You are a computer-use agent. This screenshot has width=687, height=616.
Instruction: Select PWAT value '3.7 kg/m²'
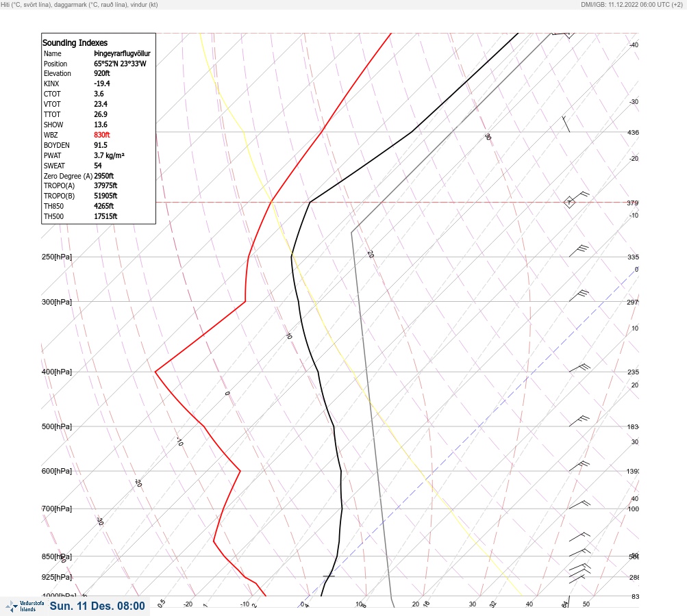pos(109,155)
